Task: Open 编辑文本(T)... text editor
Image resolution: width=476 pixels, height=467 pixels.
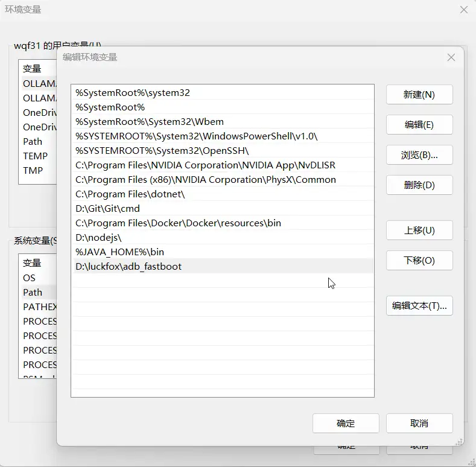Action: (x=419, y=306)
